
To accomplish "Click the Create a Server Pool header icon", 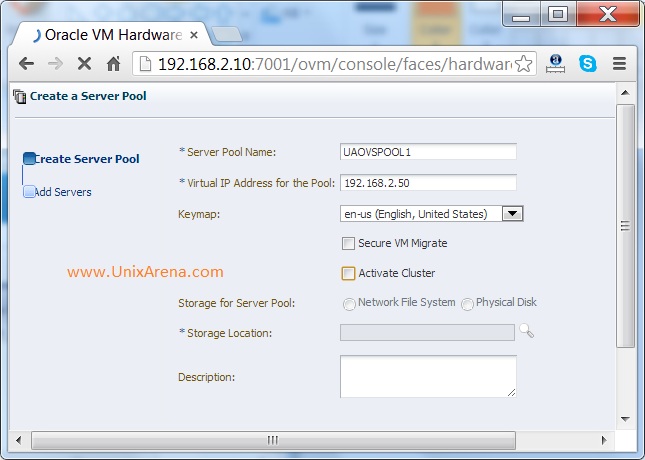I will tap(20, 97).
